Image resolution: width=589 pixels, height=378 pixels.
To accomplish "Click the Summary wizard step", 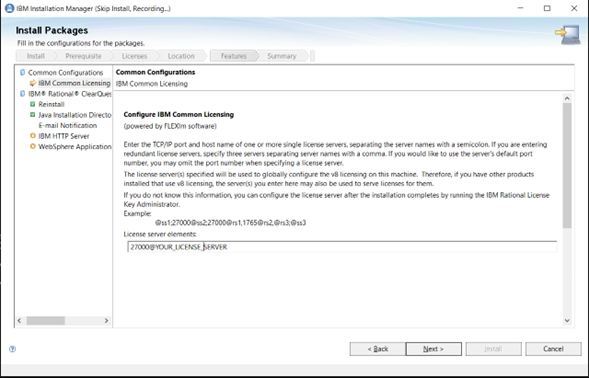I will point(282,56).
